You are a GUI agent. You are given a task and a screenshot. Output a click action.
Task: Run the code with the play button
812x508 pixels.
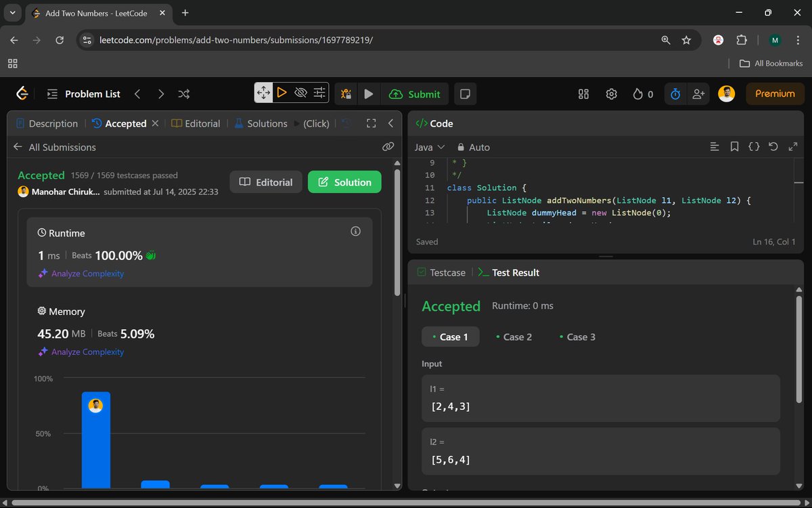click(369, 94)
